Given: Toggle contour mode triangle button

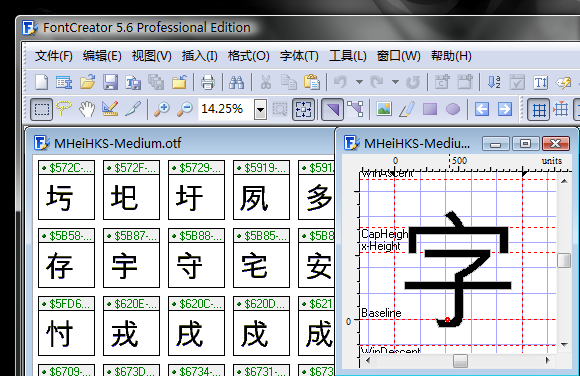Looking at the screenshot, I should point(332,110).
